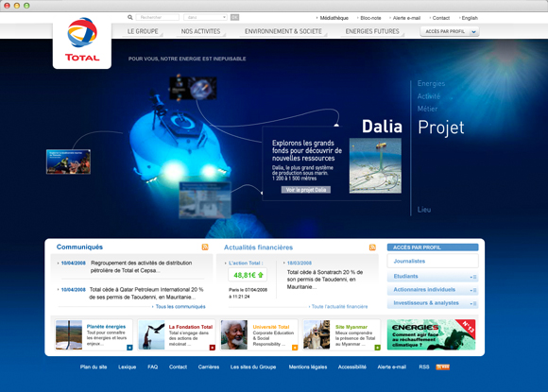Screen dimensions: 548x392
Task: Open Lexique footer link
Action: pos(127,366)
